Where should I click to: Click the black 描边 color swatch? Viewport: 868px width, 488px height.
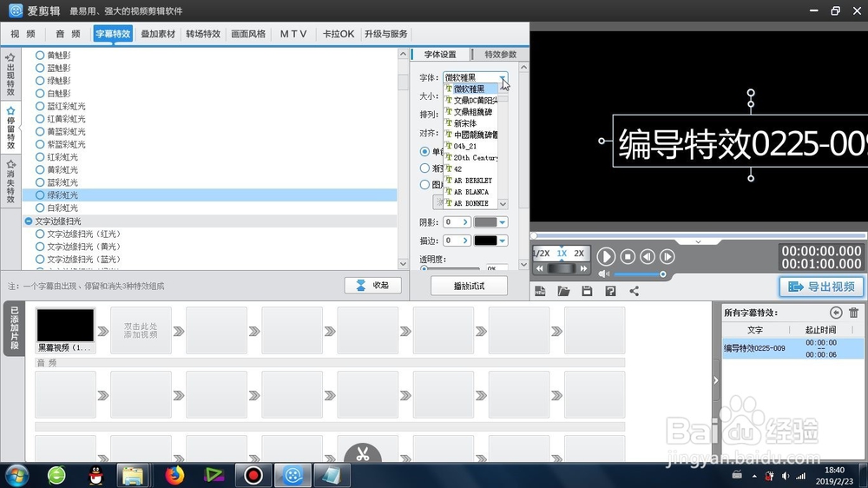(x=485, y=241)
